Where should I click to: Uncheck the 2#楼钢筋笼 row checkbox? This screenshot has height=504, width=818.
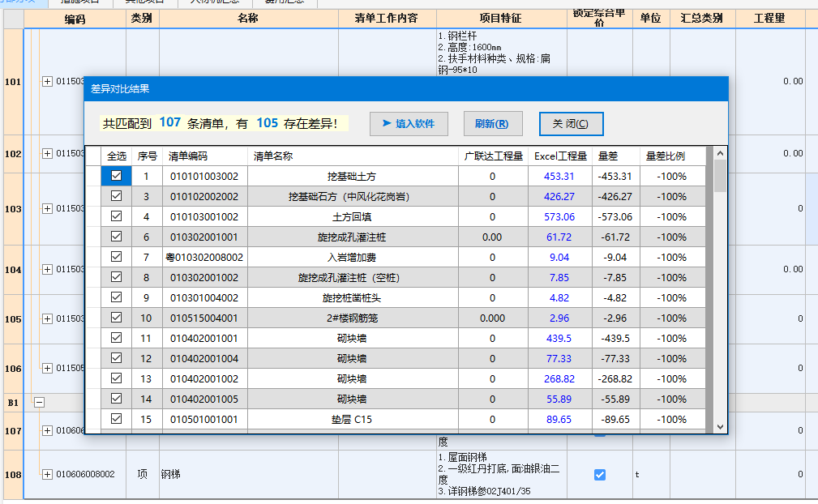(117, 318)
